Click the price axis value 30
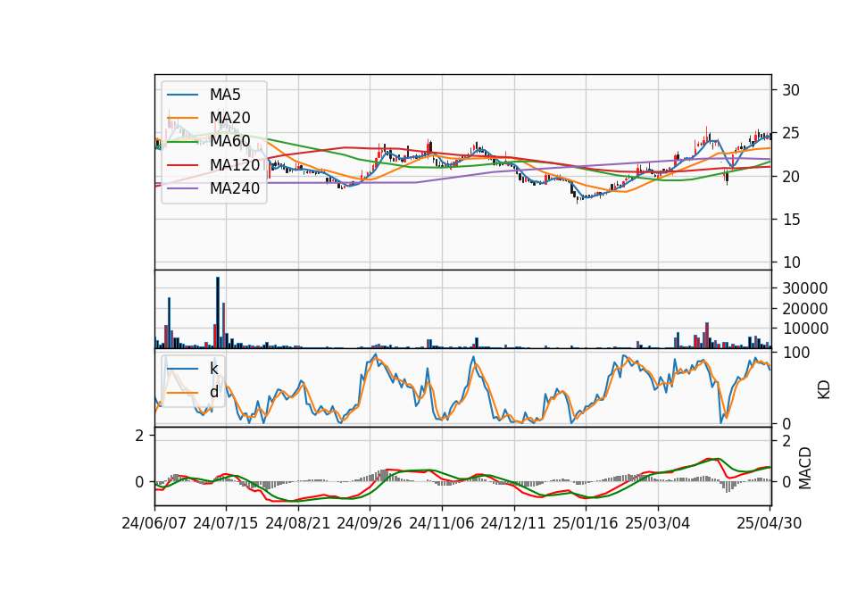The image size is (857, 616). click(x=790, y=90)
